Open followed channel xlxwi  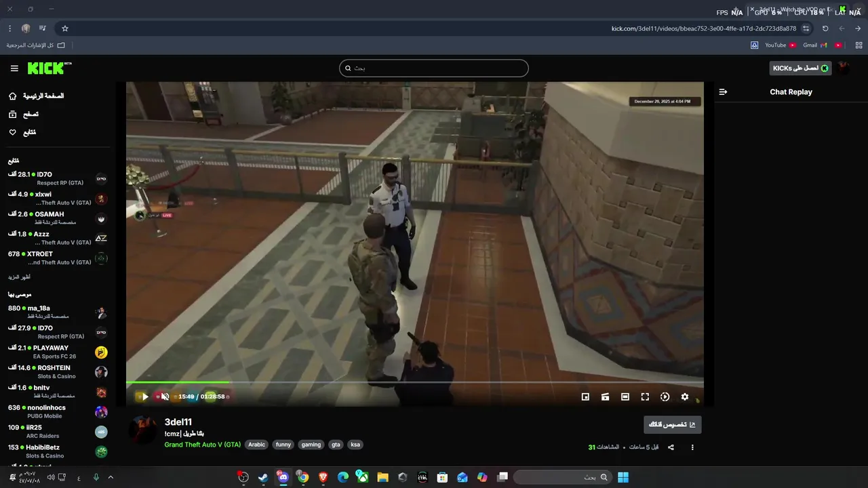(58, 198)
